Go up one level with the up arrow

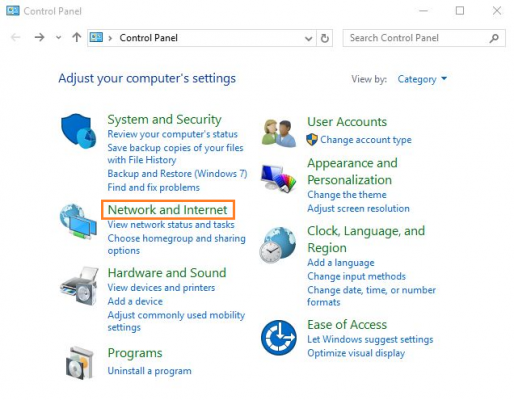[x=77, y=37]
